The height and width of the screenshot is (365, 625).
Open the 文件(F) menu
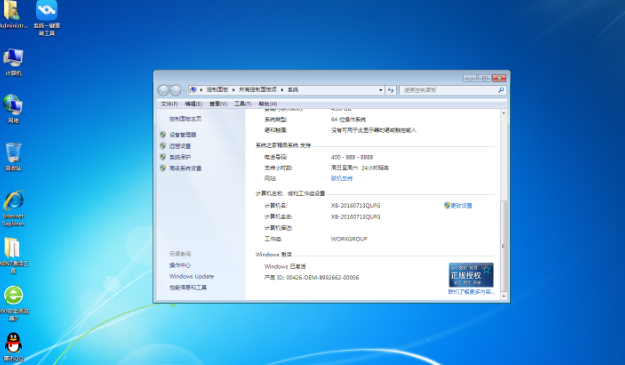169,104
